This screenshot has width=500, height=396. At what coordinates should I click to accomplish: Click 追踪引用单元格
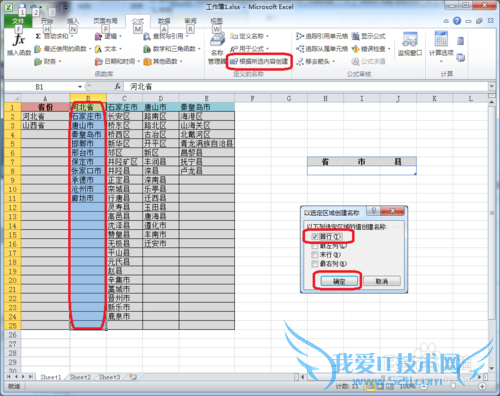pos(322,36)
